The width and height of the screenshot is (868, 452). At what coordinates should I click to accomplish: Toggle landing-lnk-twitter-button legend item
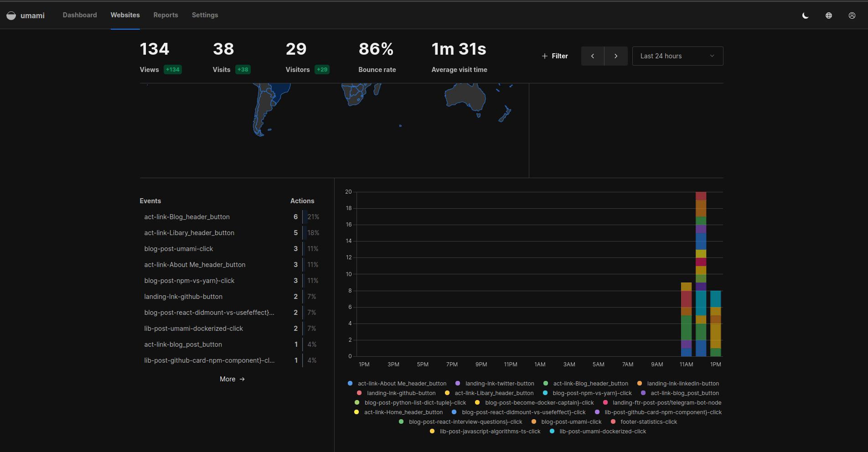[x=495, y=384]
